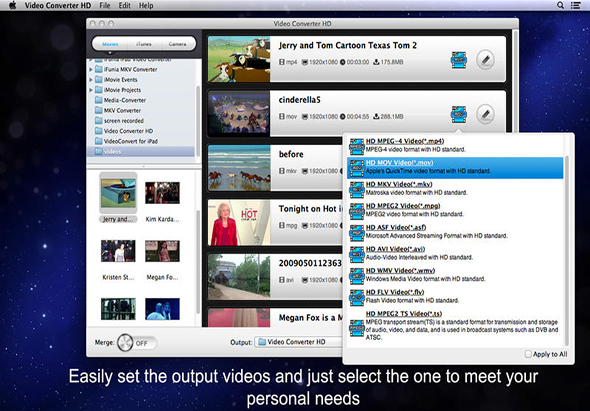Image resolution: width=590 pixels, height=411 pixels.
Task: Select the Video Converter HD folder
Action: coord(128,131)
